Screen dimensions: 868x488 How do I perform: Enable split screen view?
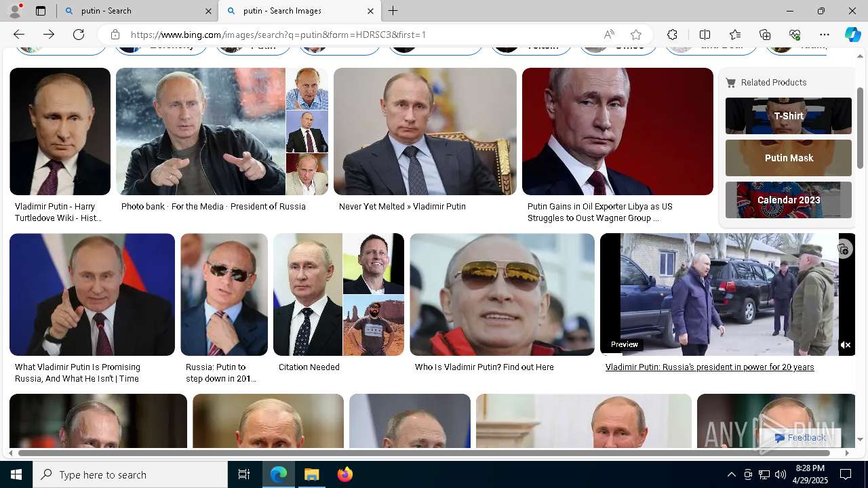(705, 35)
